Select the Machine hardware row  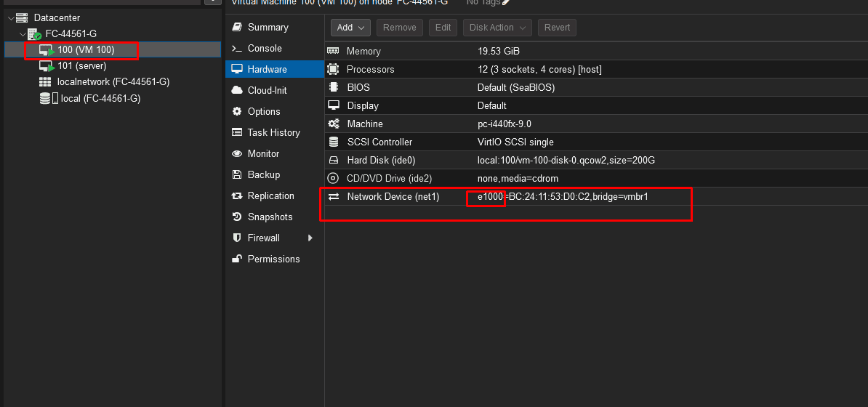click(596, 124)
